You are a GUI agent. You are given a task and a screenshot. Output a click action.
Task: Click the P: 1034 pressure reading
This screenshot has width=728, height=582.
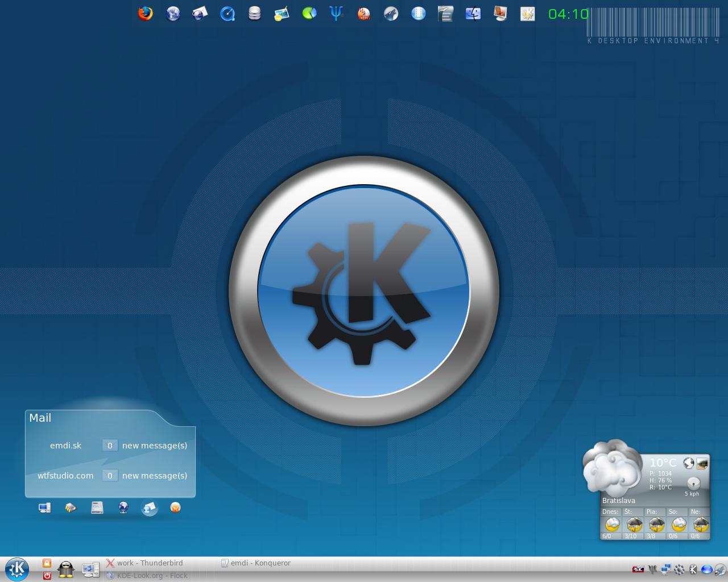660,473
